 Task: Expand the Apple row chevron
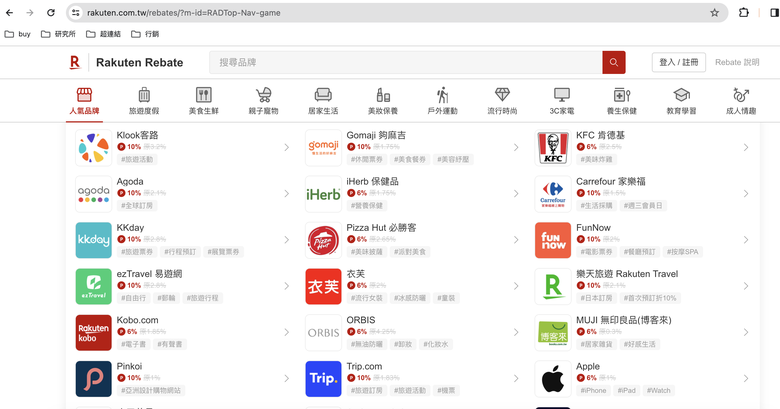[746, 379]
